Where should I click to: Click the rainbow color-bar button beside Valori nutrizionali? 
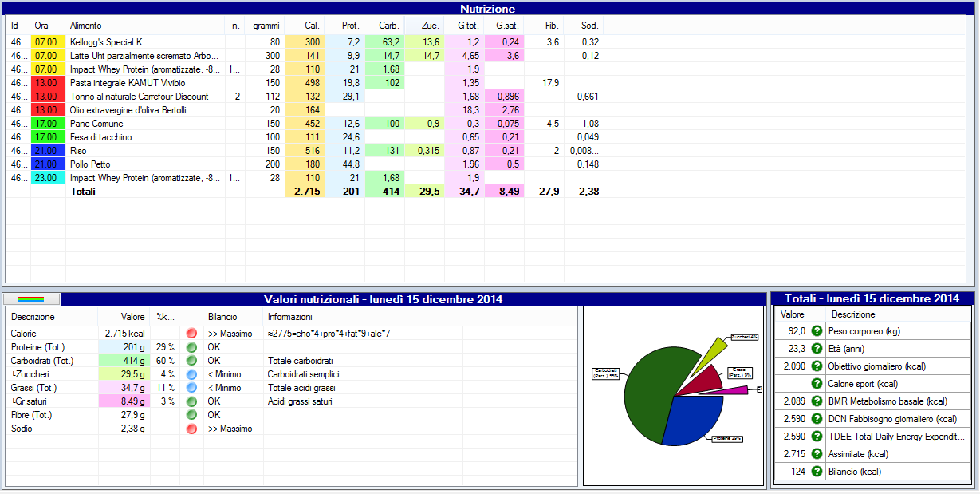[32, 299]
